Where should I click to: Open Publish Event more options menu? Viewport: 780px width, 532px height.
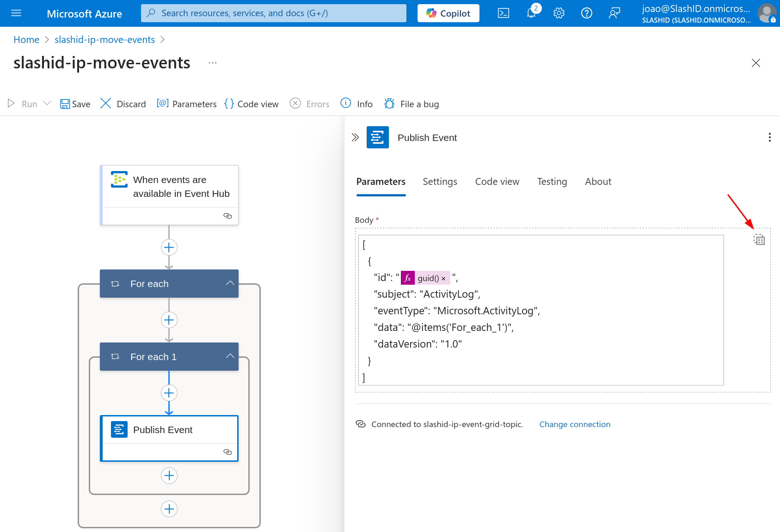[x=769, y=137]
